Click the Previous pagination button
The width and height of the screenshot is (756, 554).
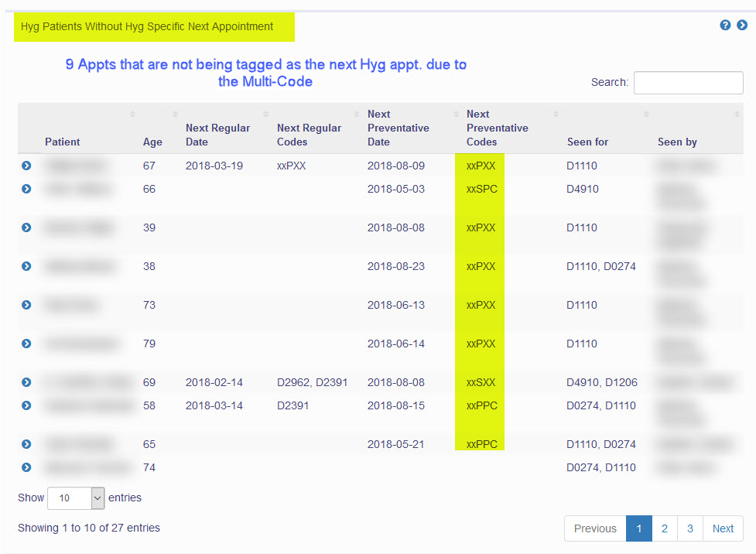pos(594,528)
